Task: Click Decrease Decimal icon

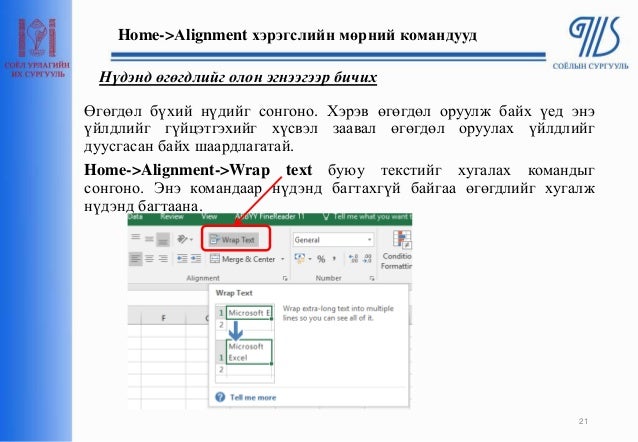Action: 367,258
